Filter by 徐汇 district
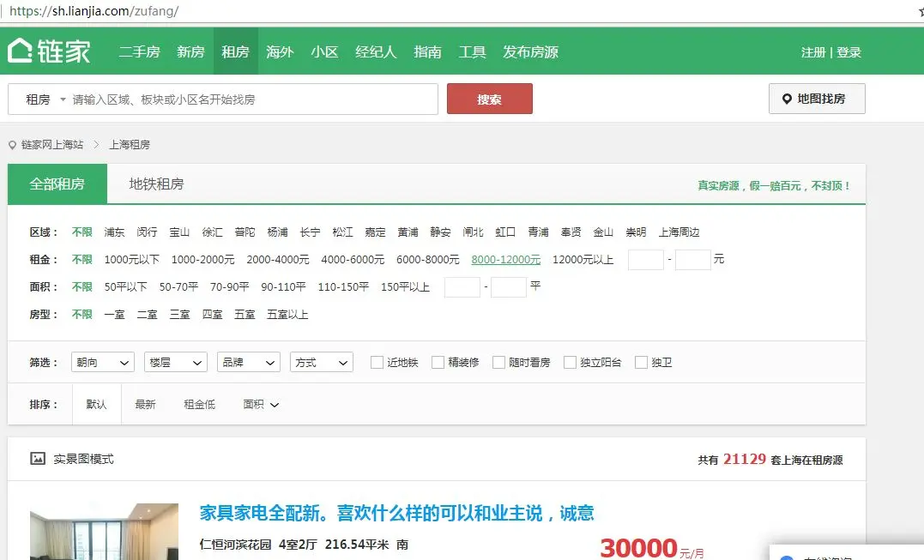The width and height of the screenshot is (924, 560). (212, 232)
